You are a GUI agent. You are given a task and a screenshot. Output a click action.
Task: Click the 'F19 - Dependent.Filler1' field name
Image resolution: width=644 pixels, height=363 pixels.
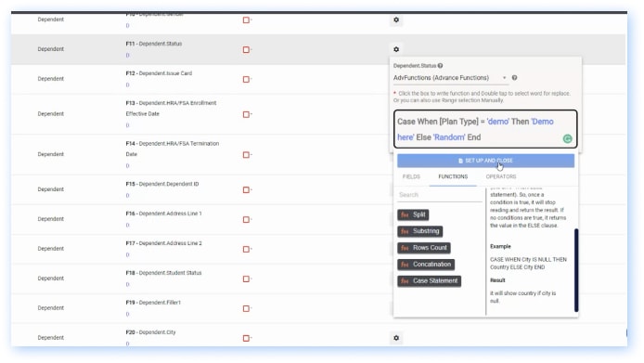153,303
